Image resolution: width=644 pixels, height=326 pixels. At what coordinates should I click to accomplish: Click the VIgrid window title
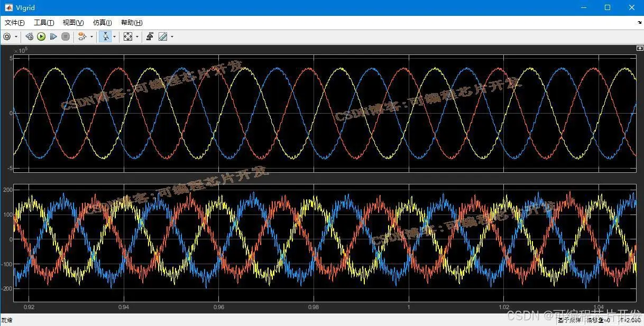[25, 7]
